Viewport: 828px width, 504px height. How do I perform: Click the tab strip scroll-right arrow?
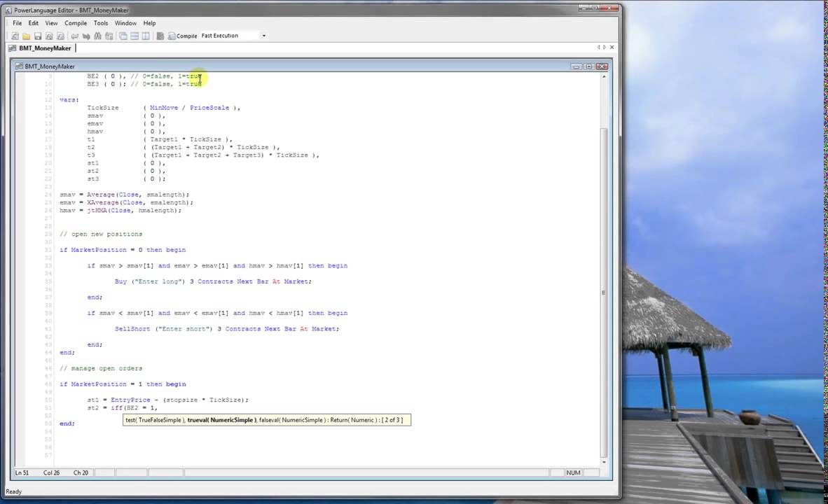click(605, 48)
